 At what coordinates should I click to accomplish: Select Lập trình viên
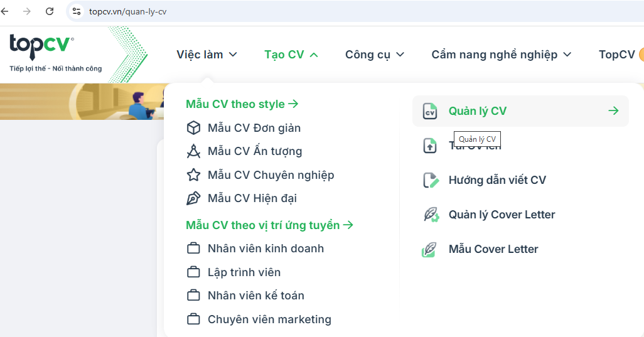click(244, 272)
